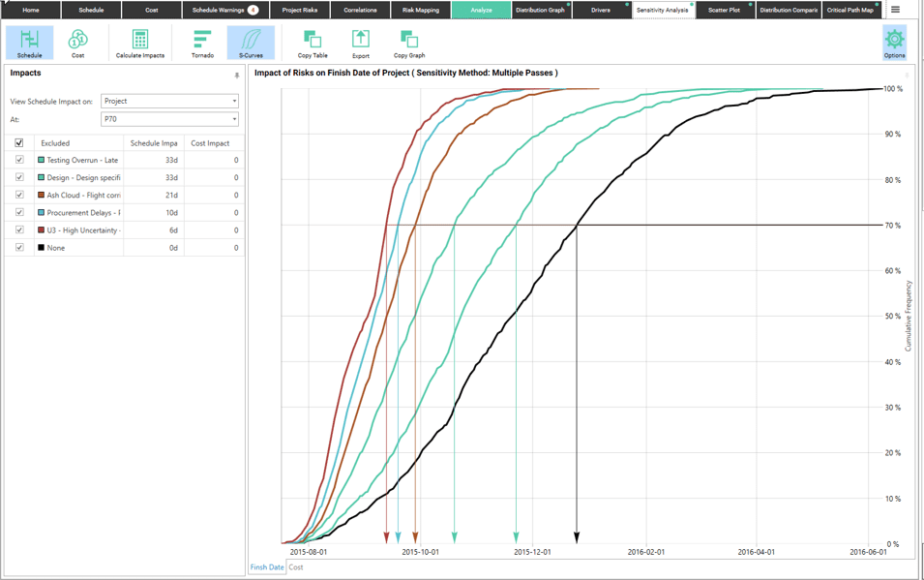Open the Risk Mapping tab

point(416,10)
